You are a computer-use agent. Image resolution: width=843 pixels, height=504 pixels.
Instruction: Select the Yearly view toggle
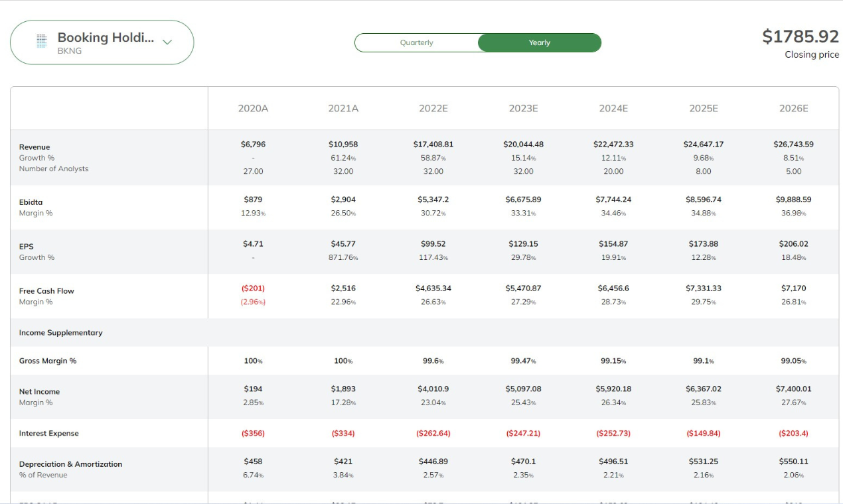click(x=540, y=42)
